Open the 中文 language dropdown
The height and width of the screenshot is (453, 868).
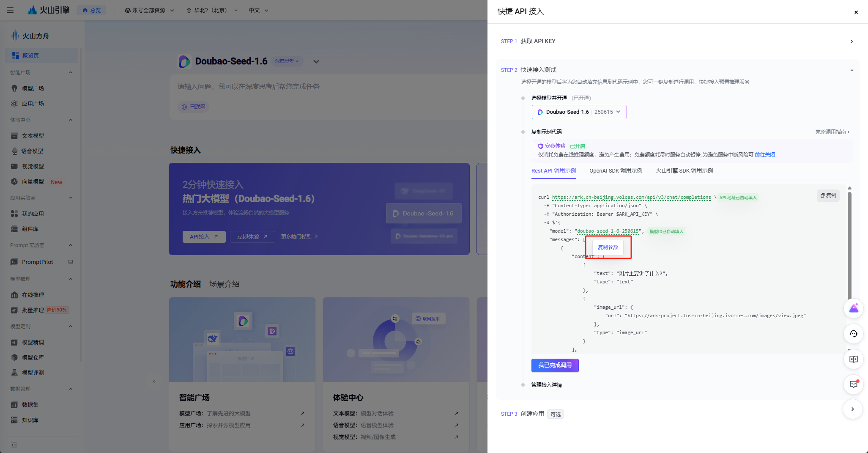tap(258, 10)
